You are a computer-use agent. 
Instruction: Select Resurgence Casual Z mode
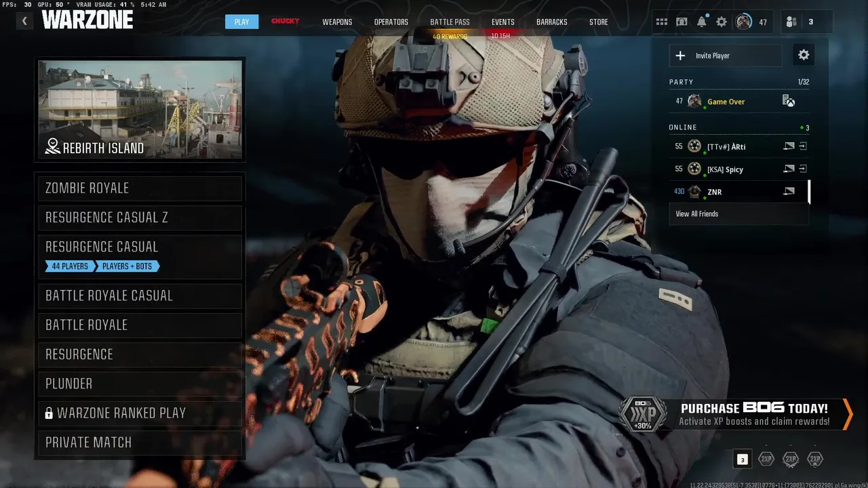click(x=140, y=218)
